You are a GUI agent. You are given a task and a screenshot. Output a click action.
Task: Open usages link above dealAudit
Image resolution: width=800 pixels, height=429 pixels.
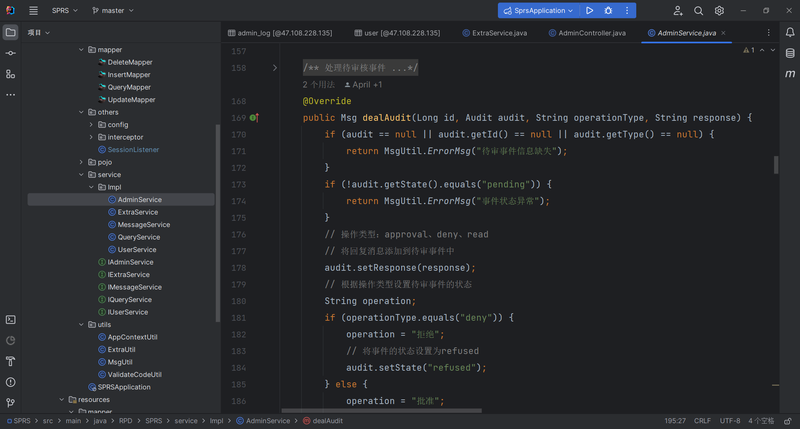319,85
